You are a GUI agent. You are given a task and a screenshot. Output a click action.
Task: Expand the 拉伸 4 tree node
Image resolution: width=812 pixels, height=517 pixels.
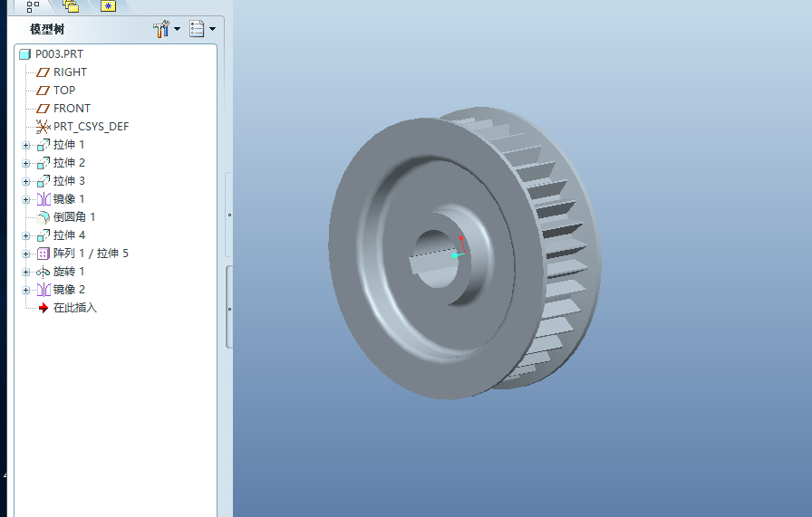(x=26, y=236)
